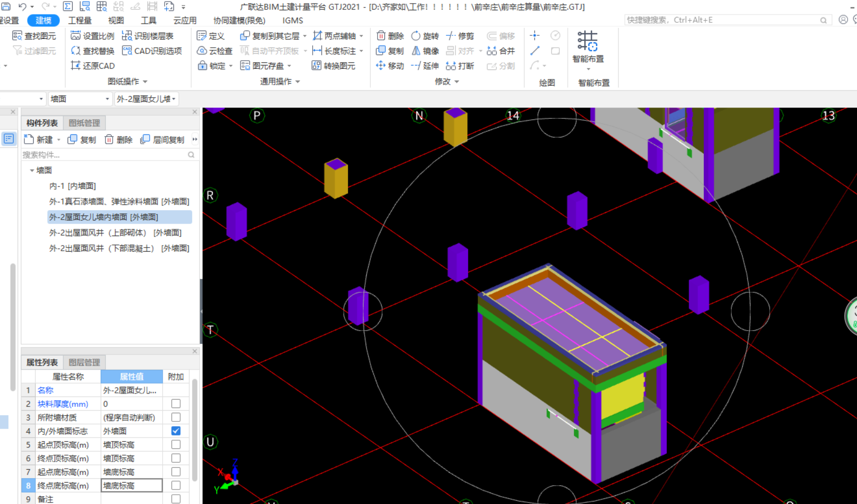Select the 长度标注 tool
This screenshot has height=504, width=857.
334,51
